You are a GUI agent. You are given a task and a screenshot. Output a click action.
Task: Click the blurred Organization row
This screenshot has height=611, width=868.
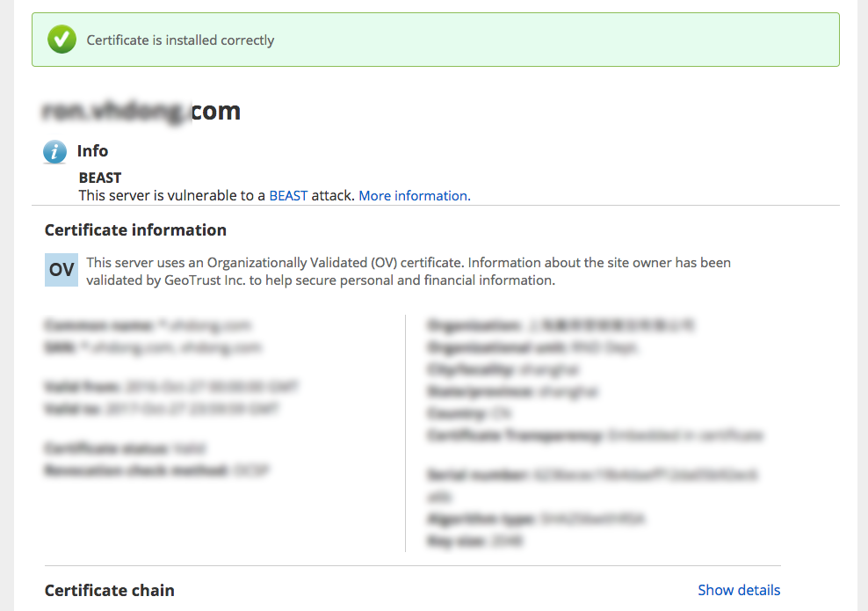[561, 325]
